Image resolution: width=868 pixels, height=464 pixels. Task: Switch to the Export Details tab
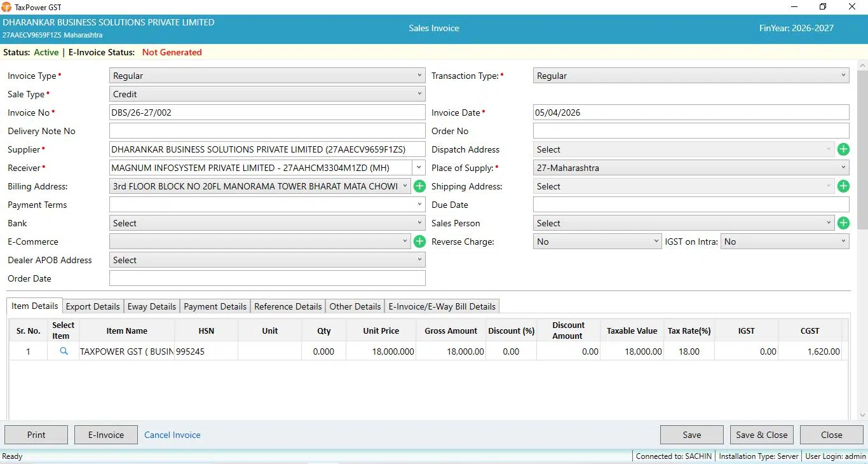coord(93,306)
